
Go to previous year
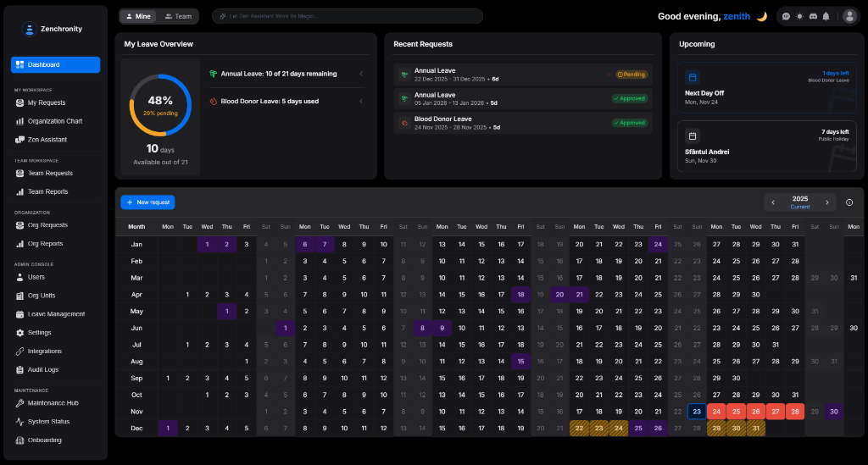pyautogui.click(x=773, y=202)
